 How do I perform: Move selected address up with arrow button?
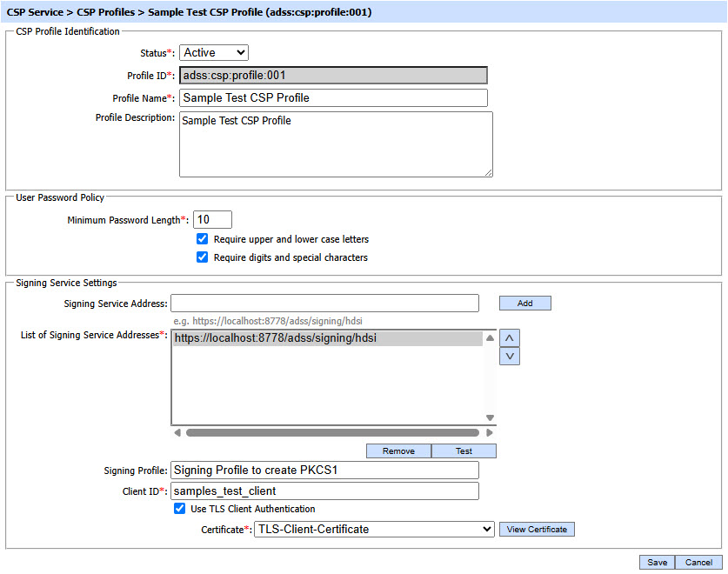click(510, 337)
